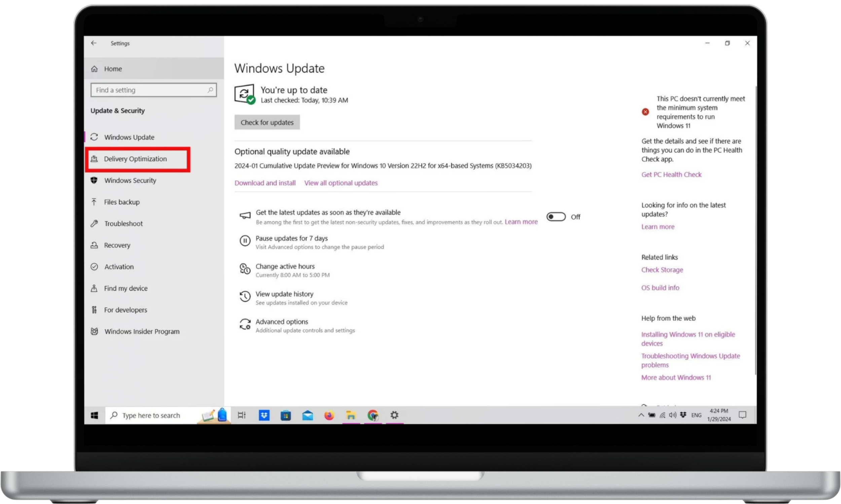Enable get latest updates toggle
The image size is (841, 504).
(x=556, y=217)
